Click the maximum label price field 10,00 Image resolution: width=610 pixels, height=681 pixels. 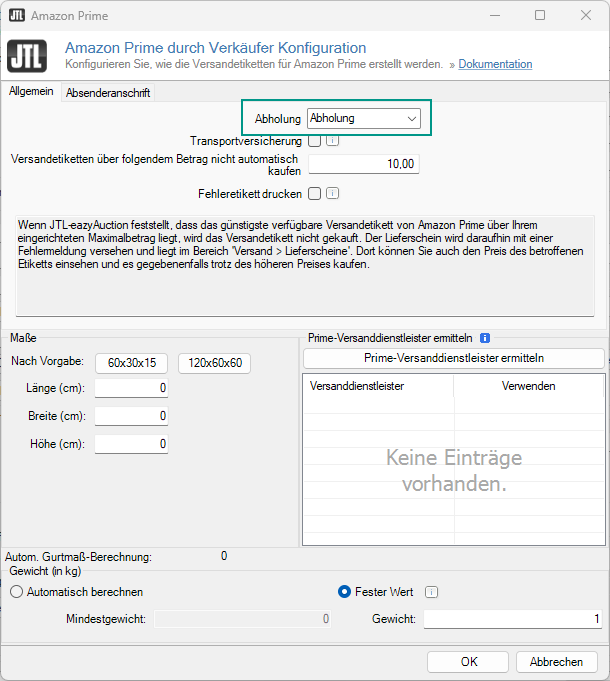pos(364,164)
